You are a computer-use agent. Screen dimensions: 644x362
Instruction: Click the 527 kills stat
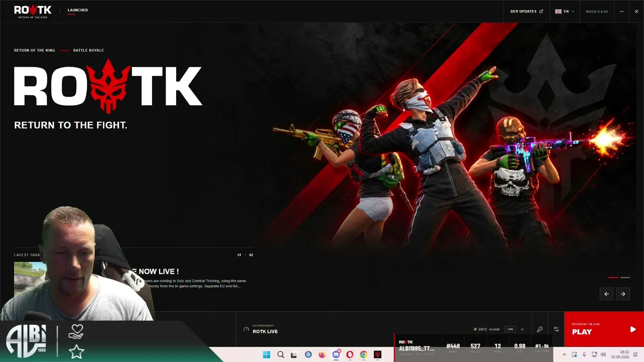[475, 346]
